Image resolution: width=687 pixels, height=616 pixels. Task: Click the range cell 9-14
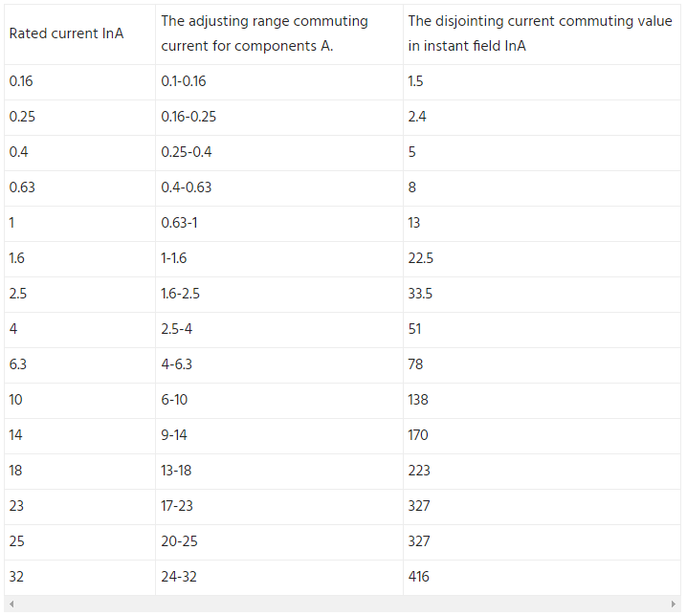pos(279,436)
